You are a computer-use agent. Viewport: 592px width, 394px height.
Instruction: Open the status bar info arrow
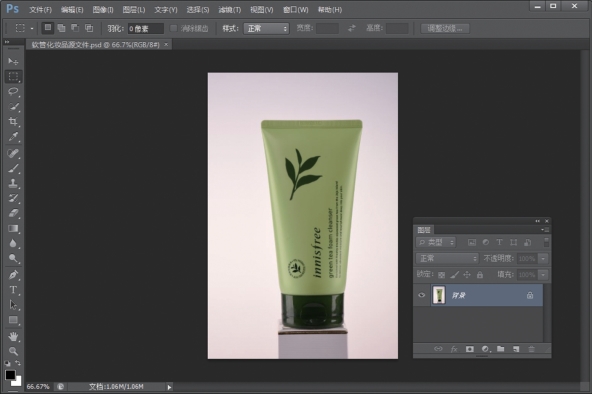169,387
